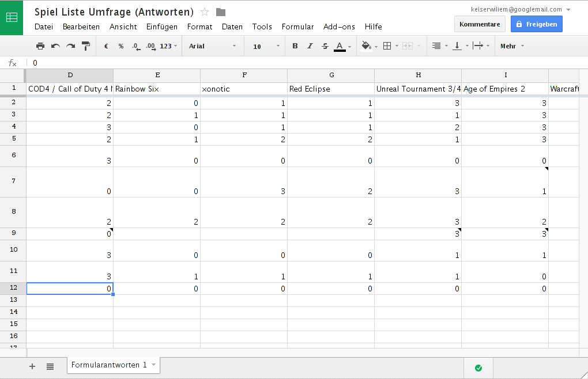
Task: Open the Format menu
Action: [200, 26]
